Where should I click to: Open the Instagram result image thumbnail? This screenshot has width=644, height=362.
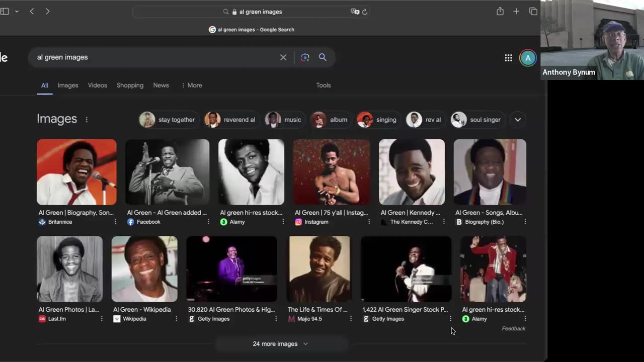[x=332, y=172]
